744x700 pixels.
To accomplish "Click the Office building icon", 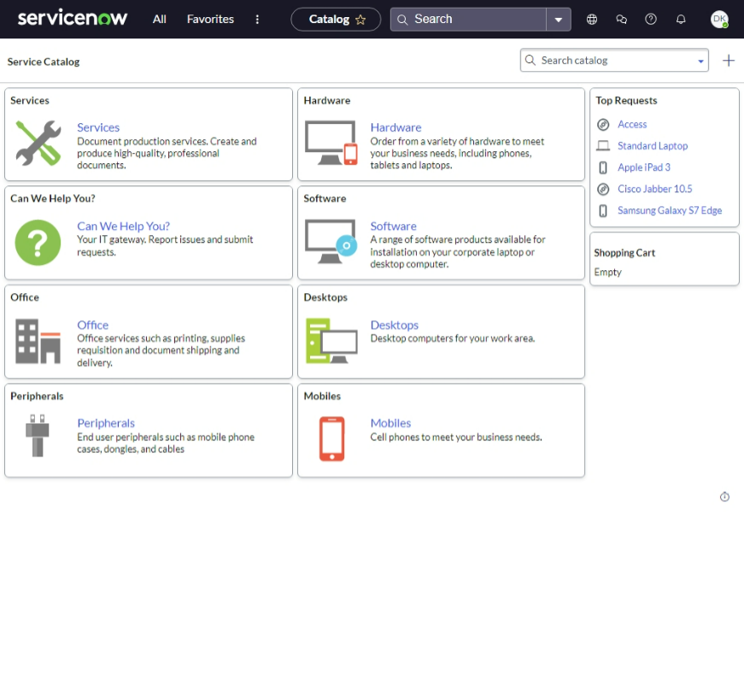I will (38, 340).
